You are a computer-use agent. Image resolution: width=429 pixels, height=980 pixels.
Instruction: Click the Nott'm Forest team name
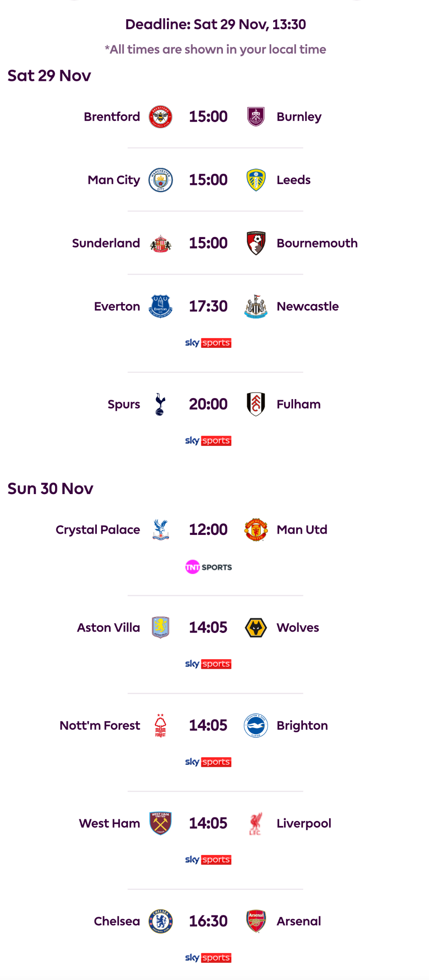100,725
